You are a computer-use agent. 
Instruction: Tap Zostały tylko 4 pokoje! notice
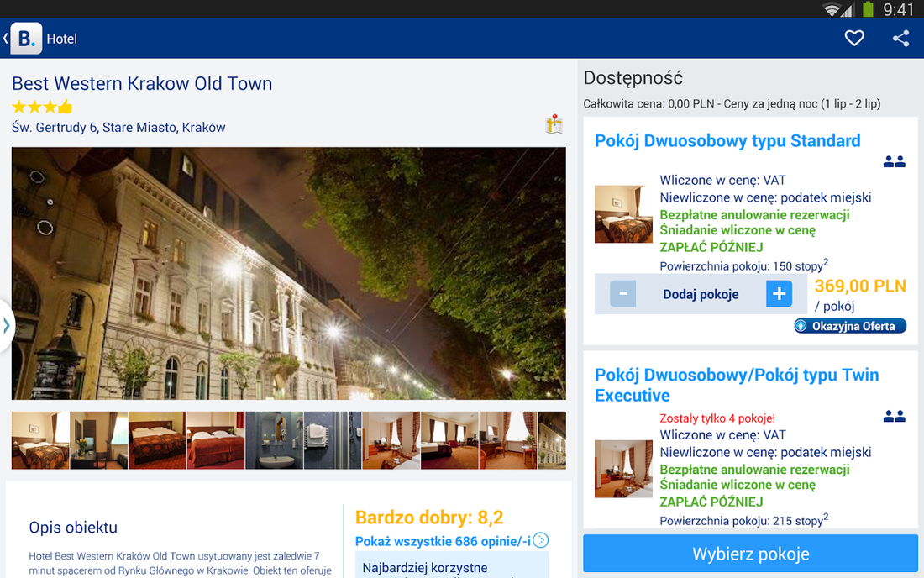(x=717, y=418)
